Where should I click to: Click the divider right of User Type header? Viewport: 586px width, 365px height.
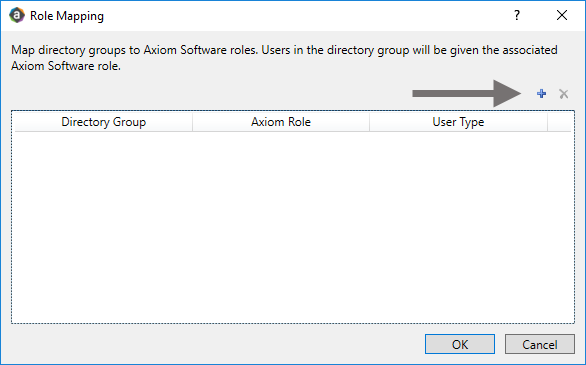[x=548, y=122]
